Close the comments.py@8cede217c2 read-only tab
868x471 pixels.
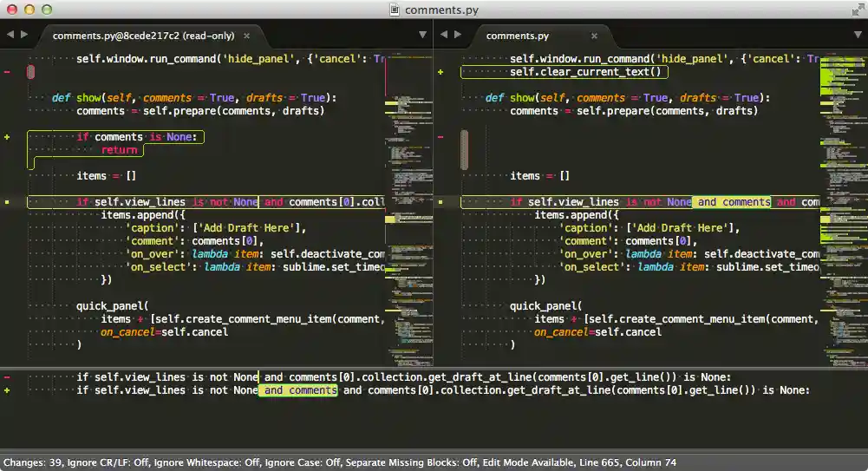(x=247, y=36)
